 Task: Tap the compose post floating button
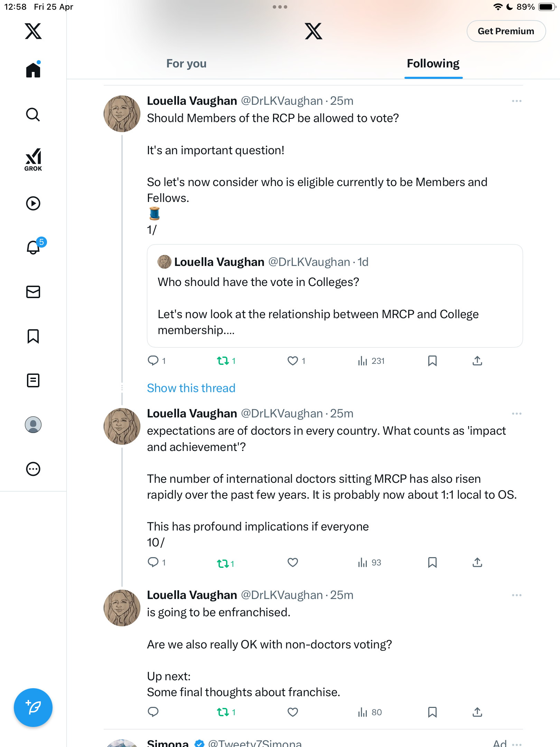[33, 708]
